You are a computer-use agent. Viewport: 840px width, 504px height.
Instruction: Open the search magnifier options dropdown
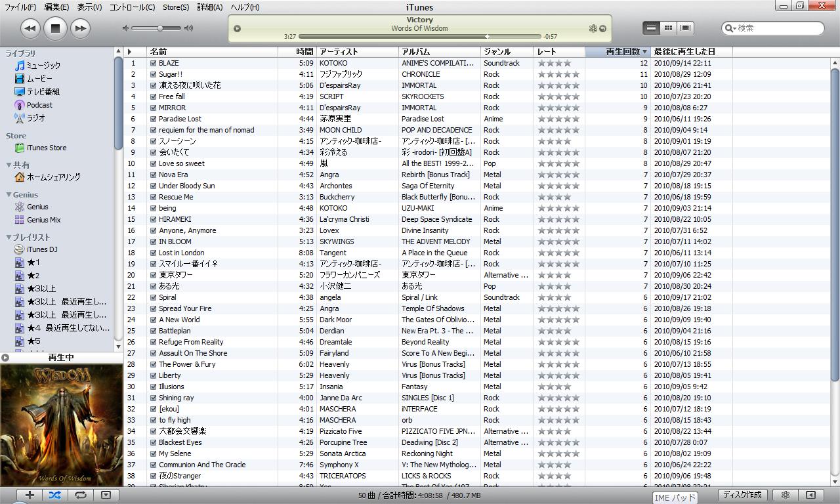729,28
